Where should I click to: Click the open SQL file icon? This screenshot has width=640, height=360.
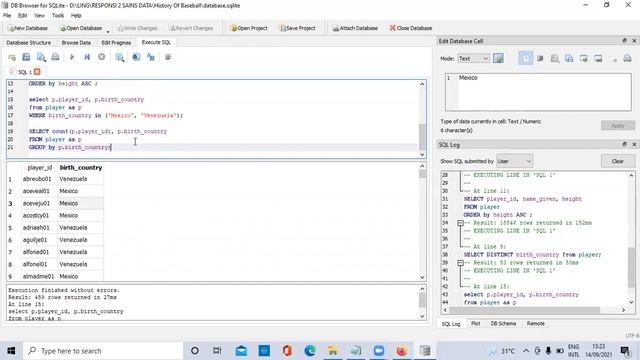tap(26, 57)
